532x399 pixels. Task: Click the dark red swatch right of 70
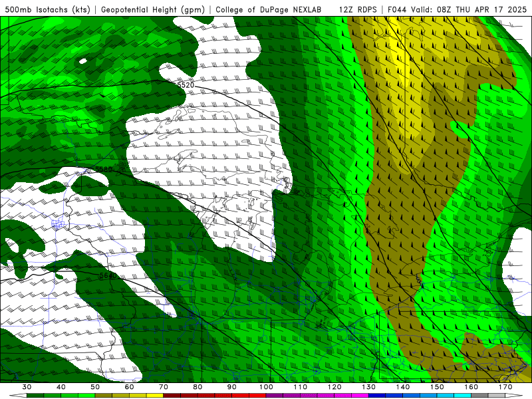[x=172, y=396]
